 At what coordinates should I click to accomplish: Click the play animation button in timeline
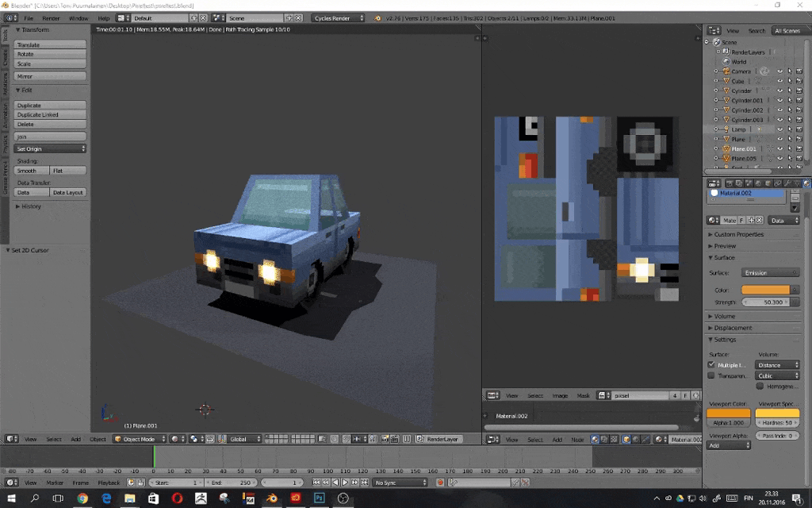(345, 483)
